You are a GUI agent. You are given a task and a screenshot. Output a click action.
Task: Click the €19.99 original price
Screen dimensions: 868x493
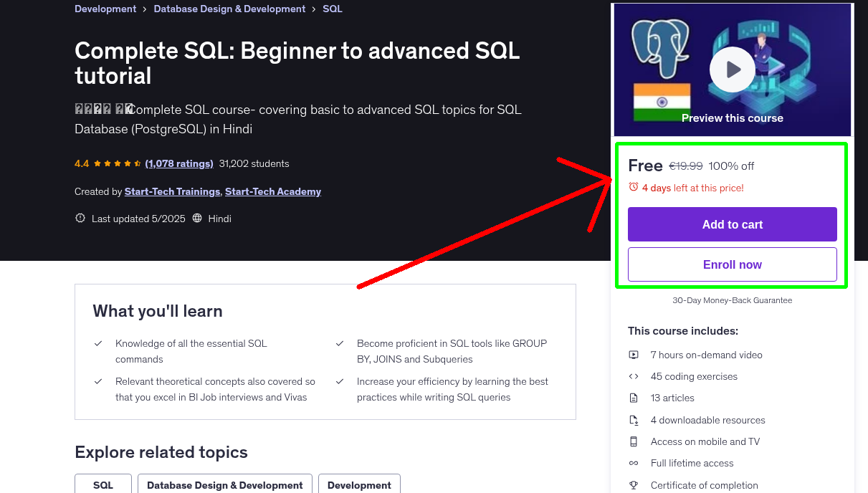[x=686, y=166]
